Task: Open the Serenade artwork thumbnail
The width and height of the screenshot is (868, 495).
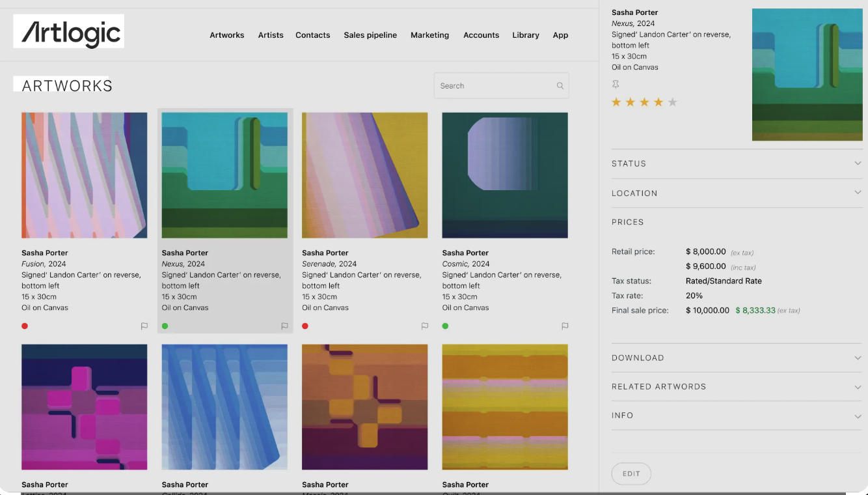Action: 365,175
